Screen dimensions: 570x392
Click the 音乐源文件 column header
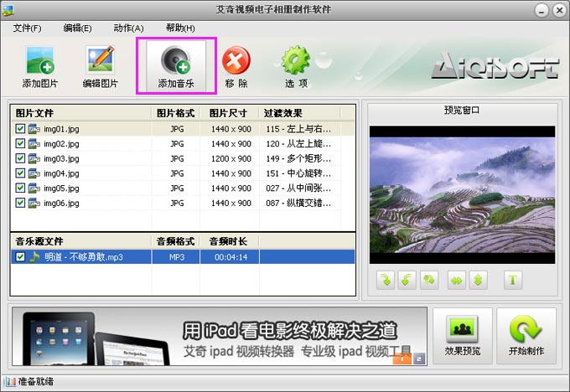(81, 241)
